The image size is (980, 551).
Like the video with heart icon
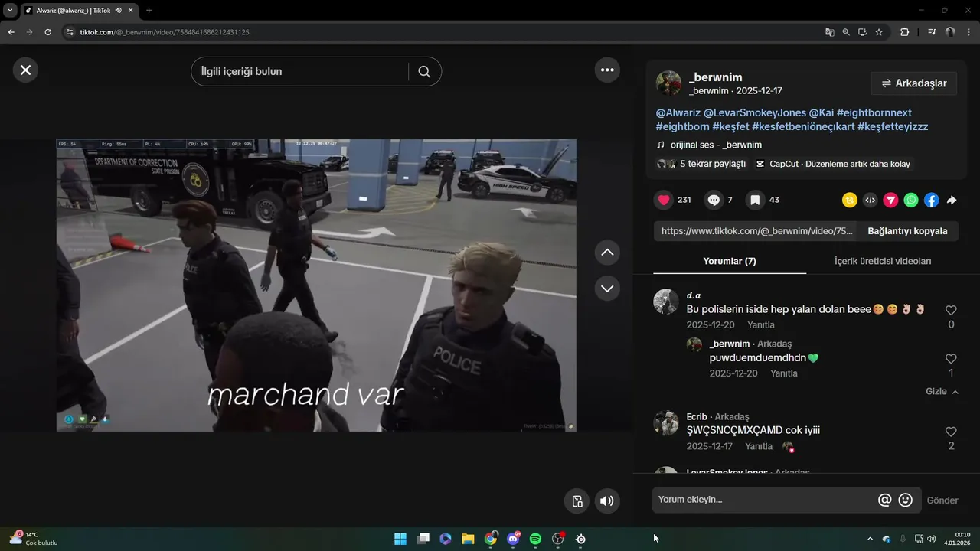(664, 200)
